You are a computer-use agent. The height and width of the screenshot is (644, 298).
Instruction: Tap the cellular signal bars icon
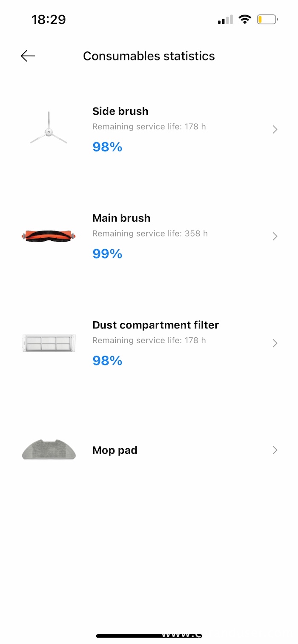click(x=225, y=20)
